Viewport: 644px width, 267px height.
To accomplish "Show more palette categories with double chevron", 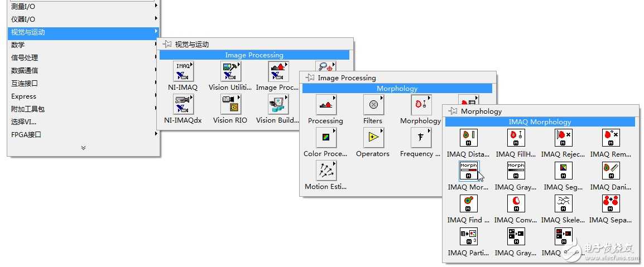I will [83, 148].
